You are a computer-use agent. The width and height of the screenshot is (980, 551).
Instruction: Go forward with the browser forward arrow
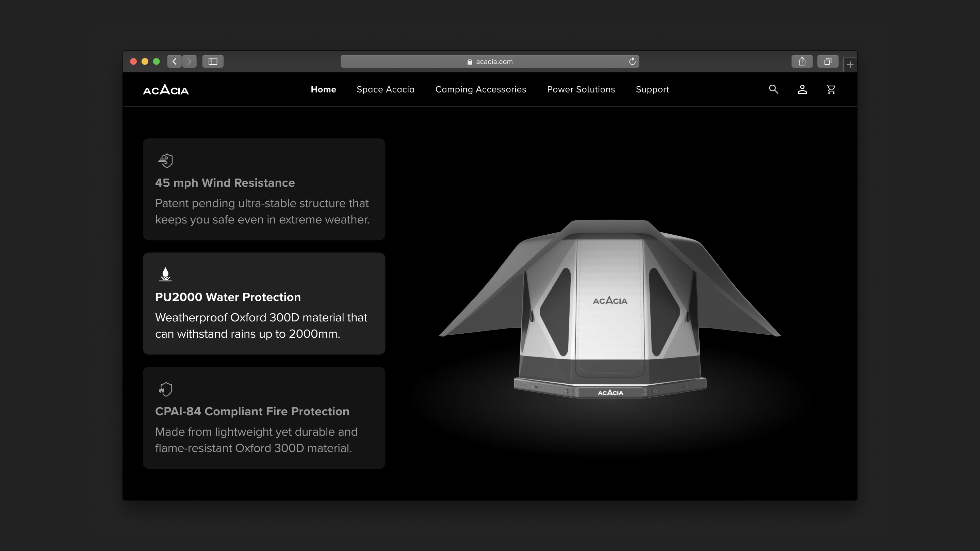[x=190, y=61]
